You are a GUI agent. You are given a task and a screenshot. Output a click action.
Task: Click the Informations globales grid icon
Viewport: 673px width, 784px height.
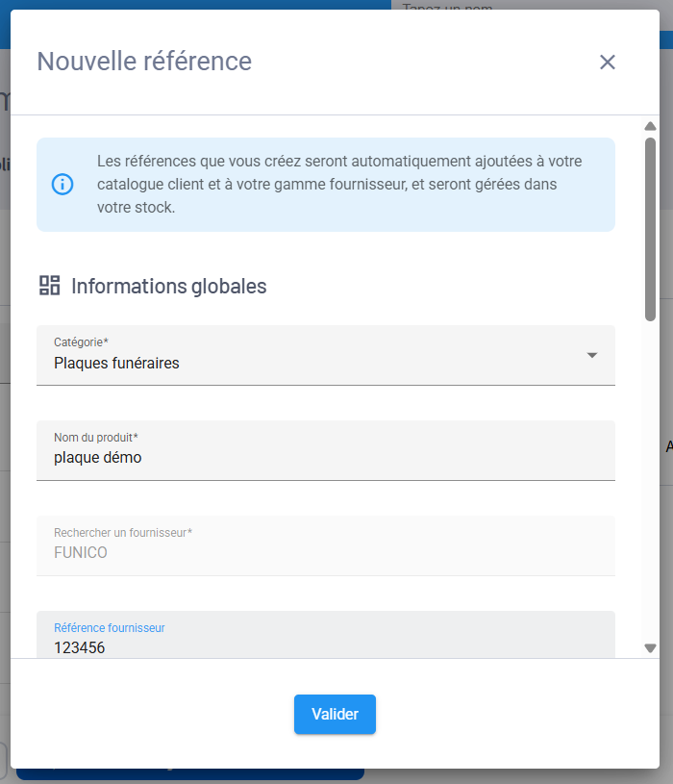coord(49,285)
